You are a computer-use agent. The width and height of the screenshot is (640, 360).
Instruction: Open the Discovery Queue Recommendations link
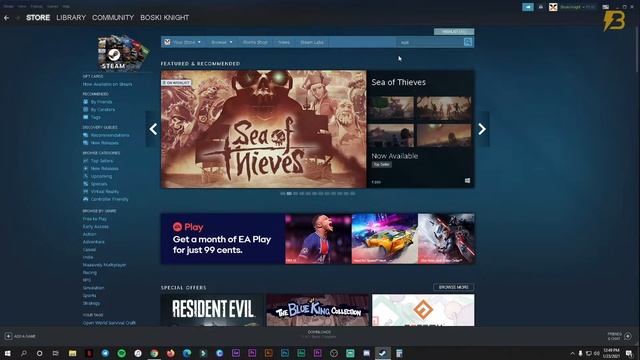pos(110,135)
